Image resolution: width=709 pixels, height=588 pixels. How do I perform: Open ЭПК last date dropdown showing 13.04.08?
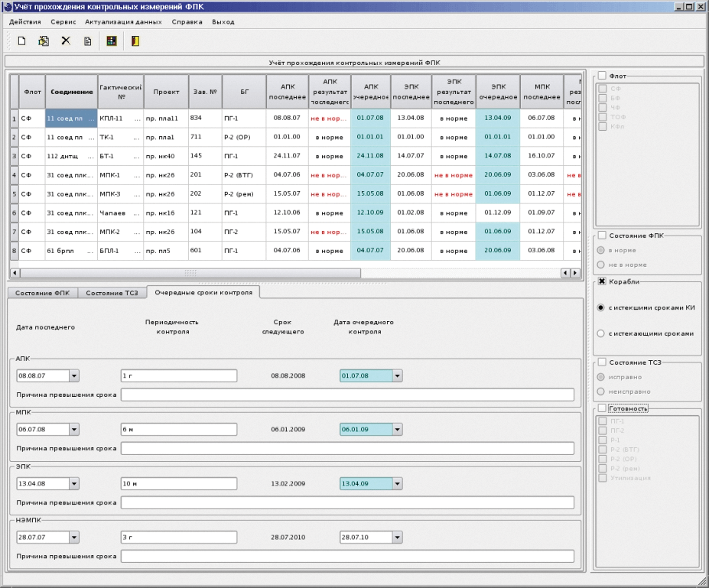pos(74,483)
